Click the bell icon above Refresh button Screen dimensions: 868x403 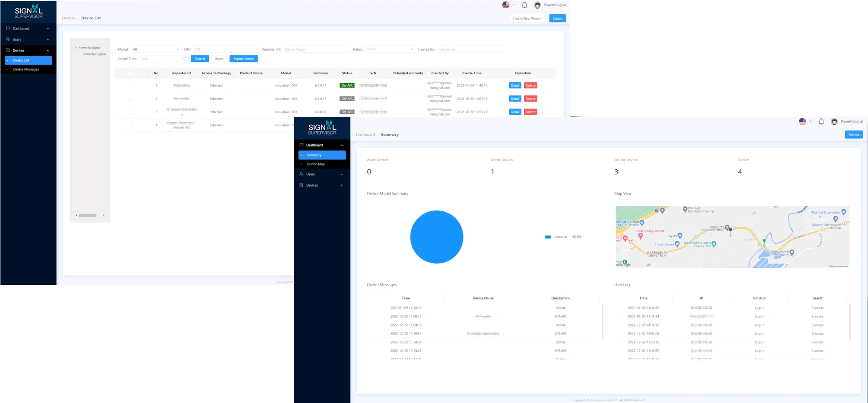click(821, 121)
